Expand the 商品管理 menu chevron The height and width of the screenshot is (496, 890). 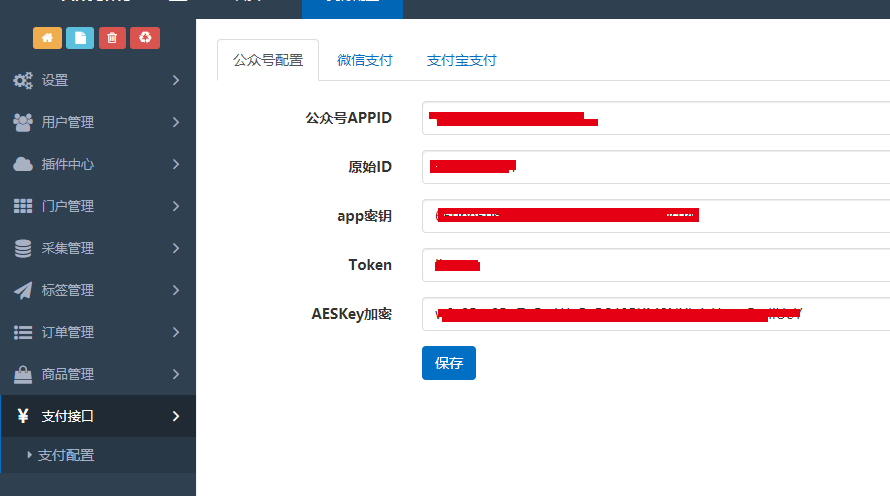pos(176,374)
